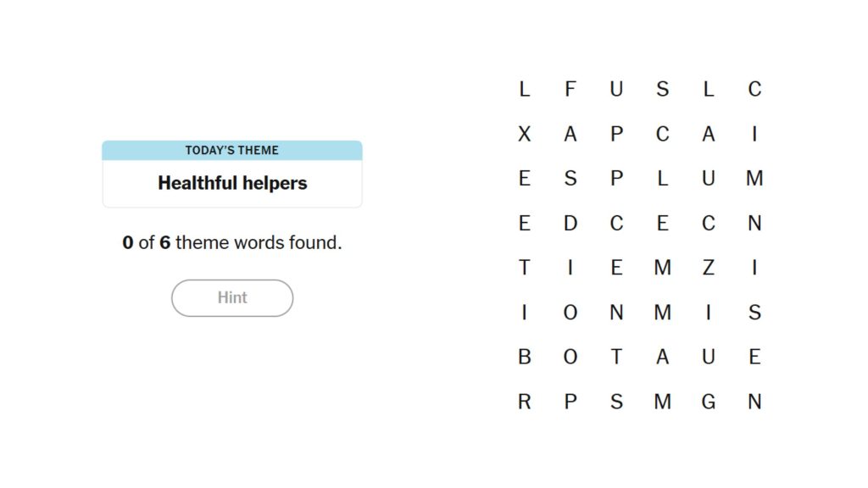Select the P between A and C
868x488 pixels.
616,133
